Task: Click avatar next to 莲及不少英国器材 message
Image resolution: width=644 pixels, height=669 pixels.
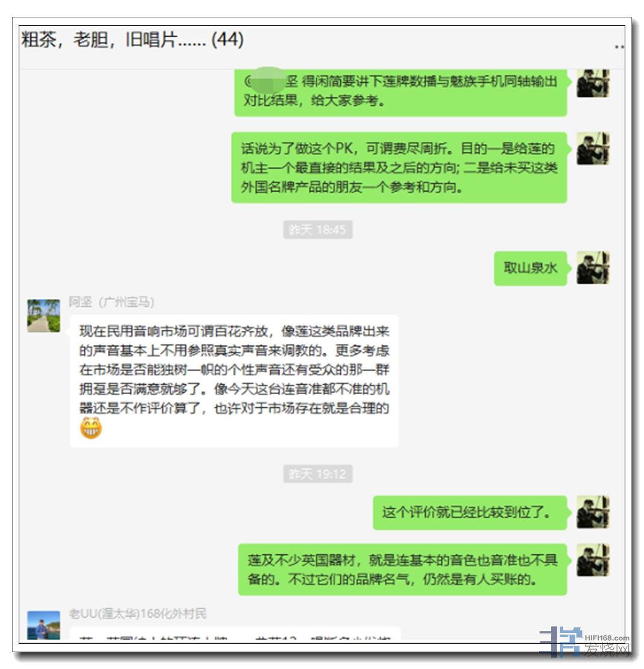Action: (x=593, y=560)
